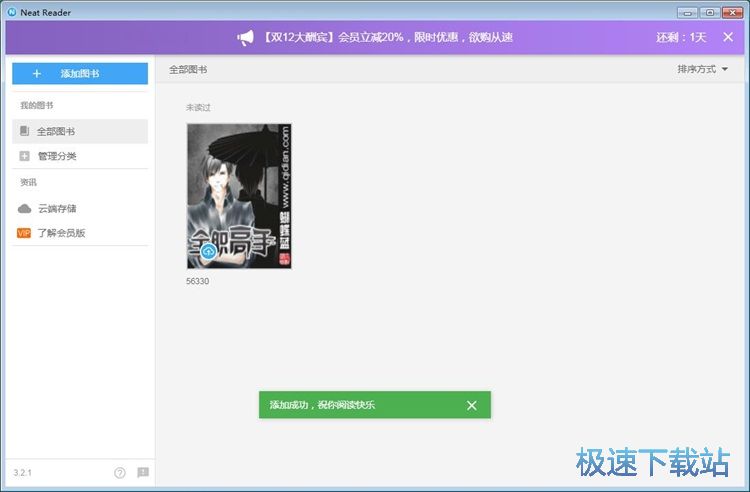This screenshot has height=492, width=750.
Task: Click the 排序方式 dropdown arrow
Action: (725, 69)
